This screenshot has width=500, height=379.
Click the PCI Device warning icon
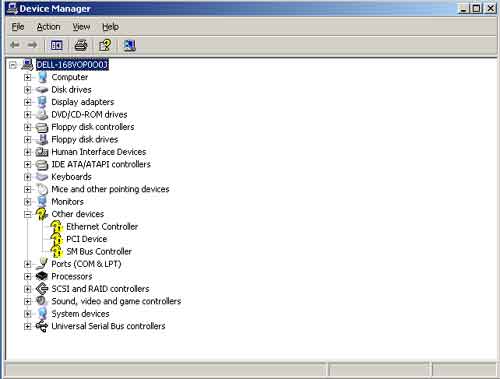coord(56,239)
